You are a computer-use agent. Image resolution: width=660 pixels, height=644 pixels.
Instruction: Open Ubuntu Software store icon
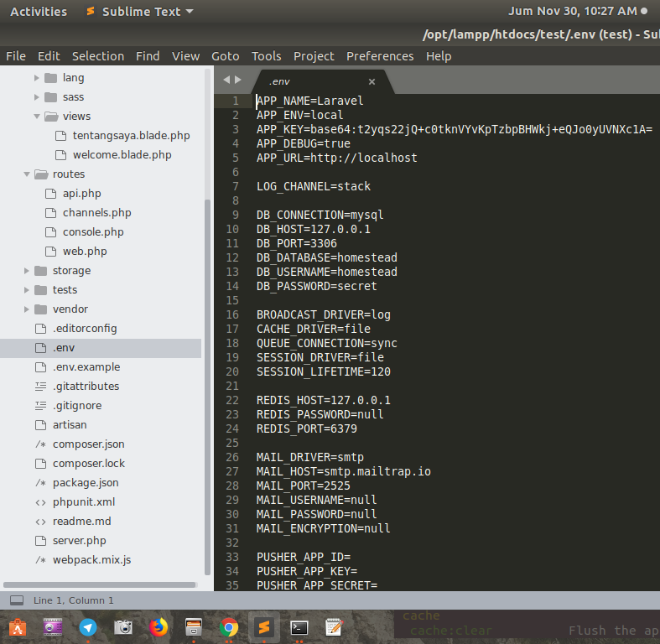click(x=18, y=627)
